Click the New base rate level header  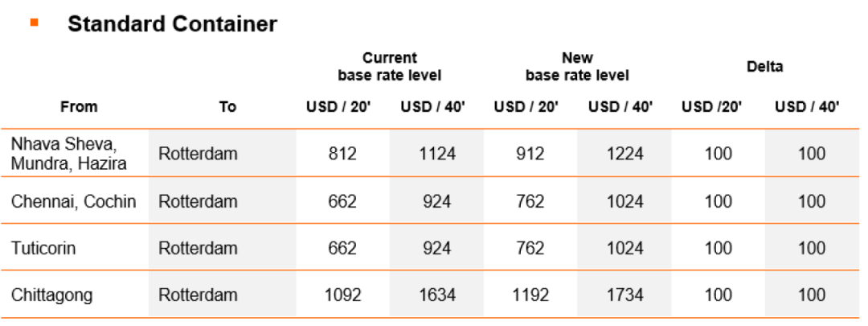coord(577,67)
